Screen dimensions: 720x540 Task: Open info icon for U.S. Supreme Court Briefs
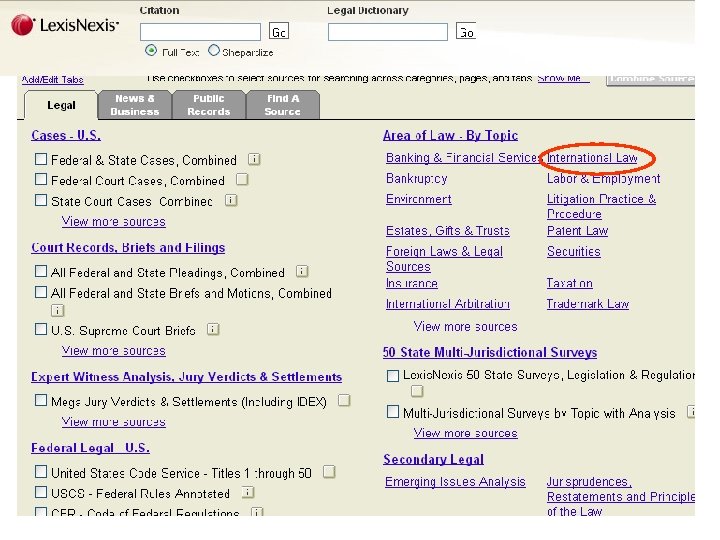pyautogui.click(x=213, y=329)
